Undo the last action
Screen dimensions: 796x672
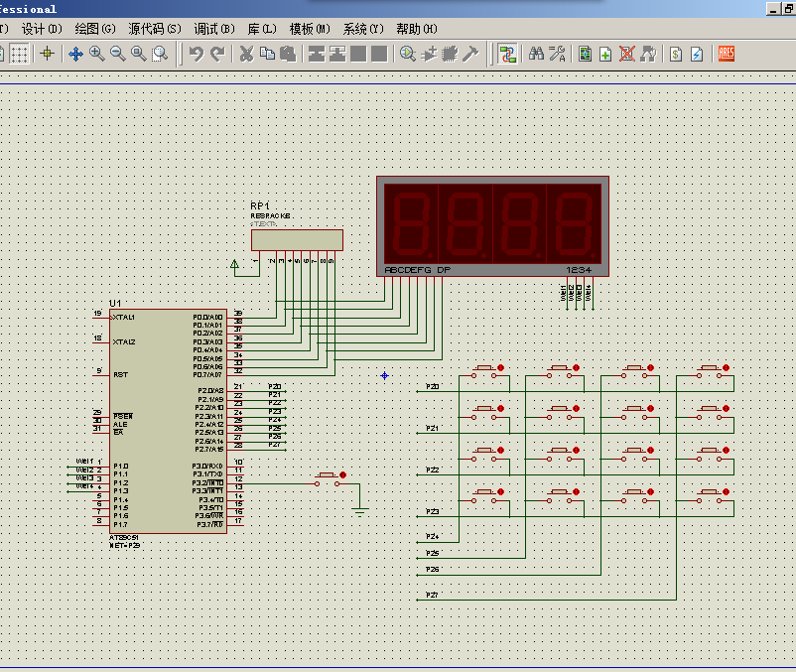point(196,54)
